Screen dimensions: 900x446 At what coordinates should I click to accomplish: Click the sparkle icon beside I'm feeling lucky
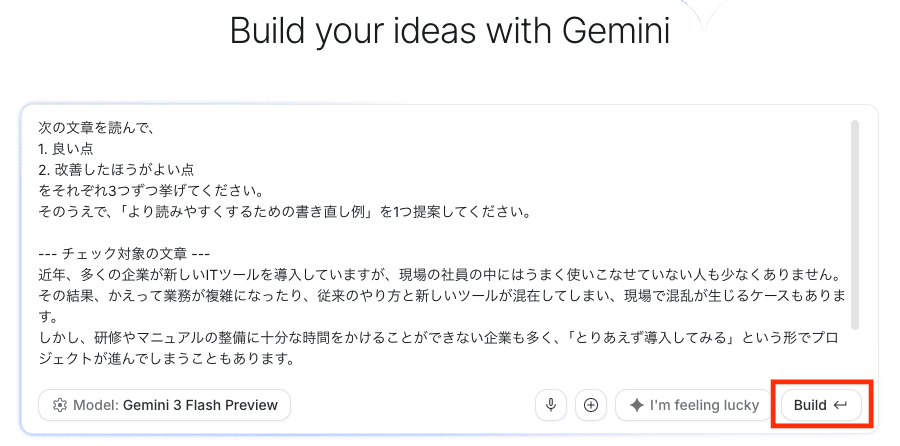(x=636, y=405)
